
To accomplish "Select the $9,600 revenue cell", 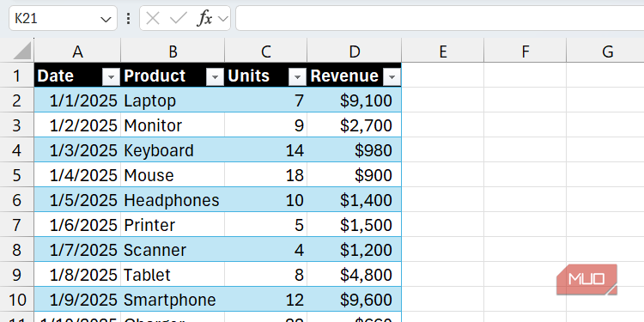I will pos(354,300).
